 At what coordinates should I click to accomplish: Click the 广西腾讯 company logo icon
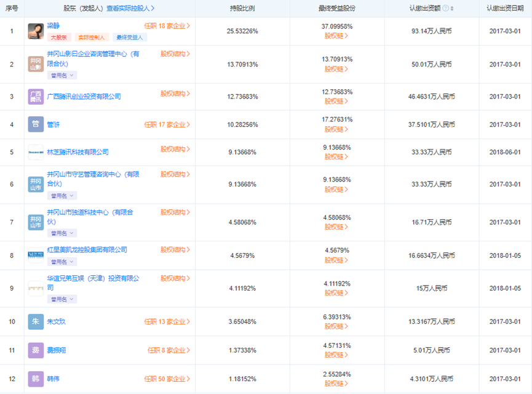click(36, 97)
